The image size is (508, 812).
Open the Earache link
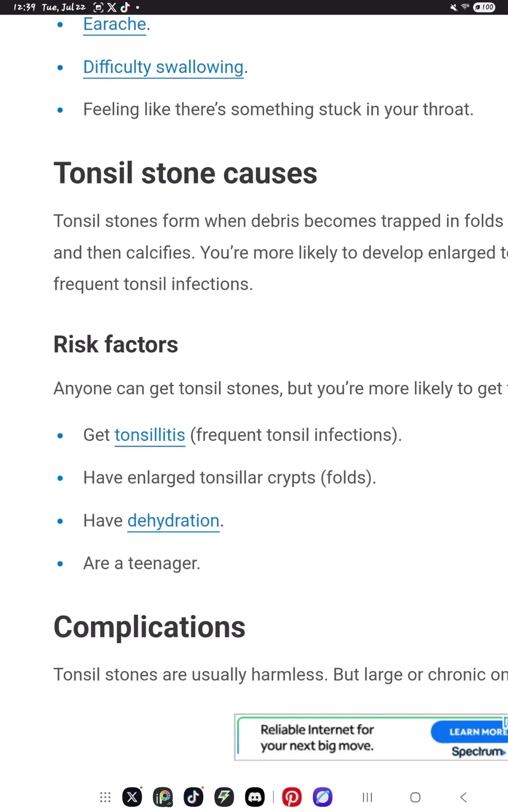pos(115,24)
